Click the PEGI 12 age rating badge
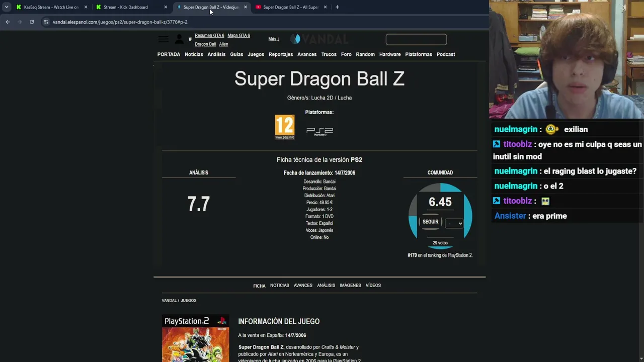The image size is (644, 362). (x=284, y=127)
